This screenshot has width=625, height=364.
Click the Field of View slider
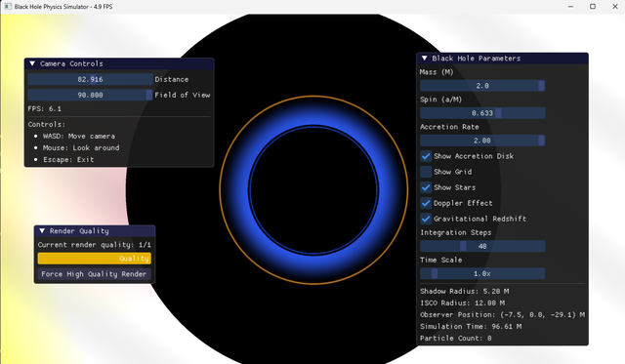coord(90,95)
